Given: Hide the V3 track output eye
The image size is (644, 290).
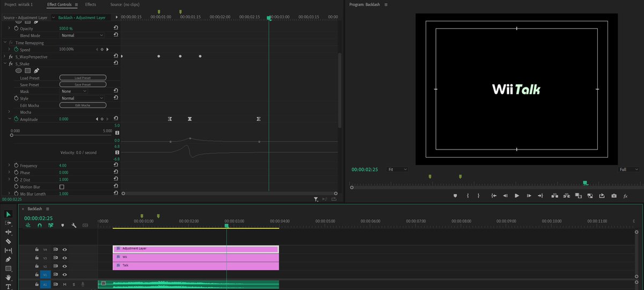Looking at the screenshot, I should tap(64, 258).
